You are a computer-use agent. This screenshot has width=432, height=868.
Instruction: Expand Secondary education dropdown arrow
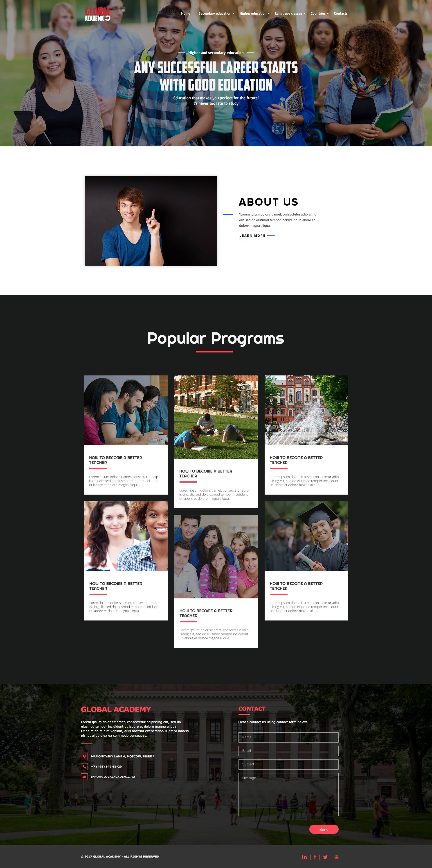233,14
